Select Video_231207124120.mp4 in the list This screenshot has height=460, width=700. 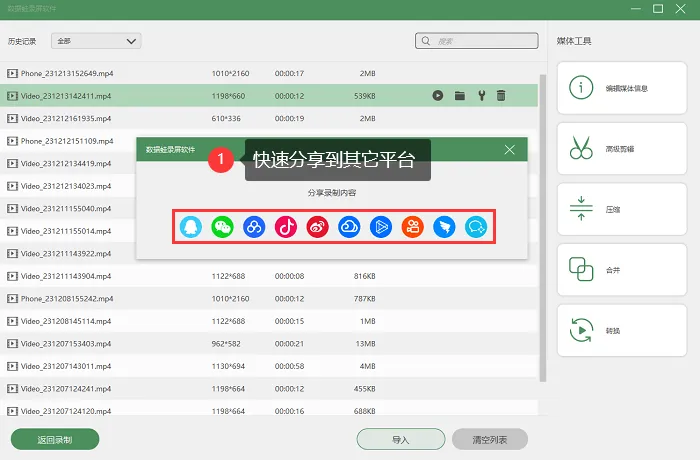pyautogui.click(x=66, y=411)
